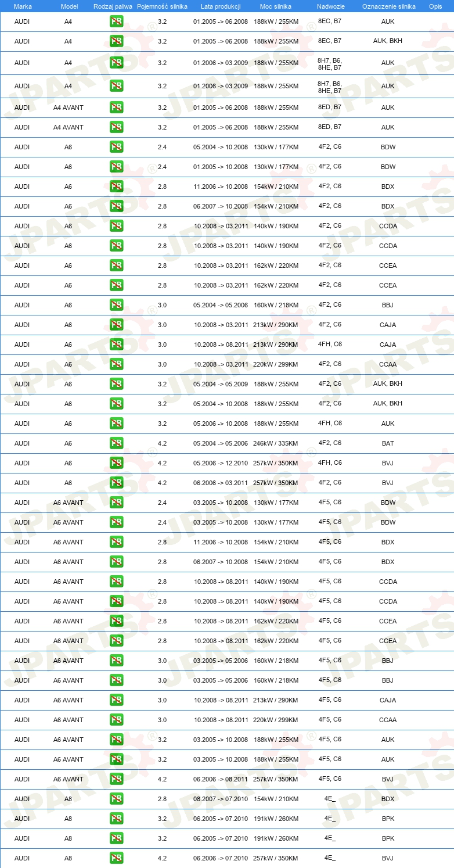Select the '246kW / 335KM' power cell
Viewport: 454px width, 868px height.
[x=276, y=443]
